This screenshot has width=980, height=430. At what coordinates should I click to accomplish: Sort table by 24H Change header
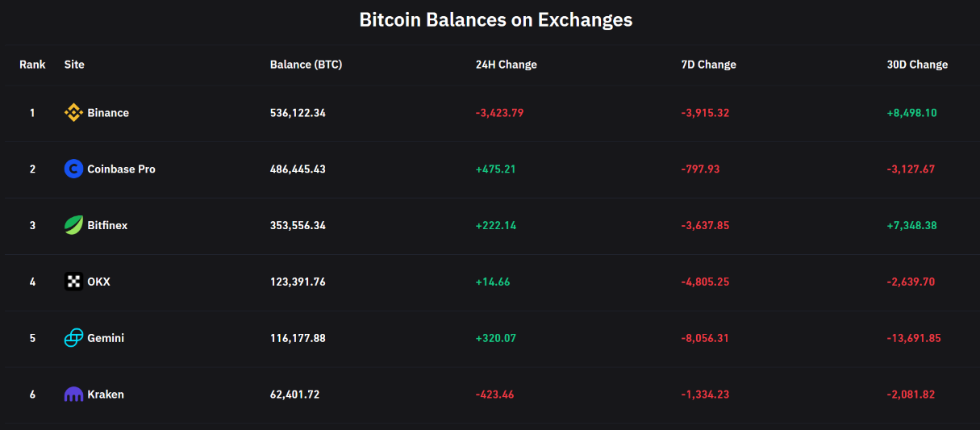(x=506, y=65)
